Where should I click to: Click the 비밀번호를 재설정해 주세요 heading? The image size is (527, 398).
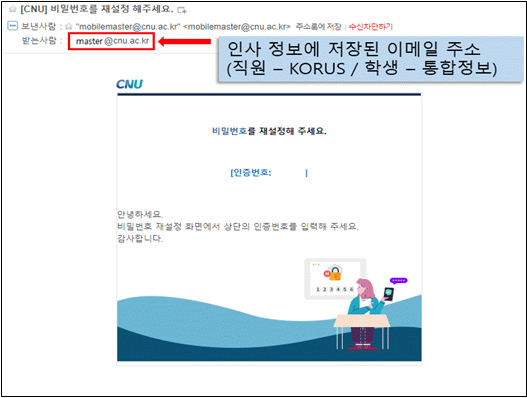(269, 131)
